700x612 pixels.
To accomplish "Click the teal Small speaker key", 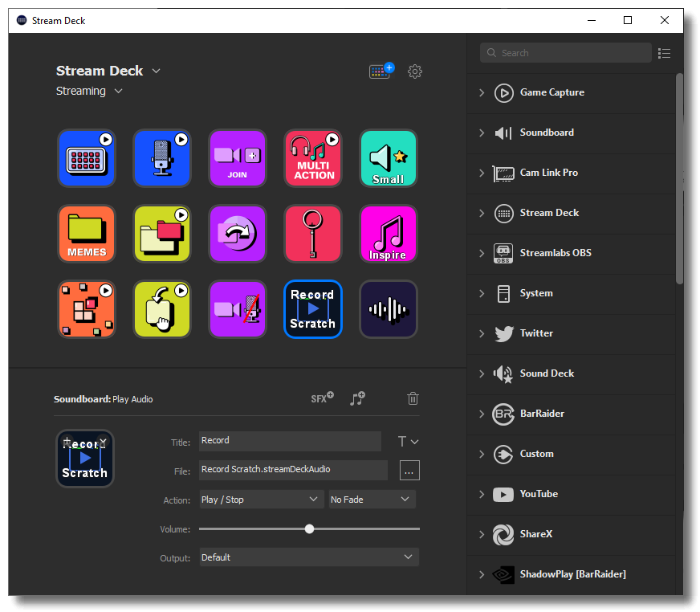I will pos(389,158).
